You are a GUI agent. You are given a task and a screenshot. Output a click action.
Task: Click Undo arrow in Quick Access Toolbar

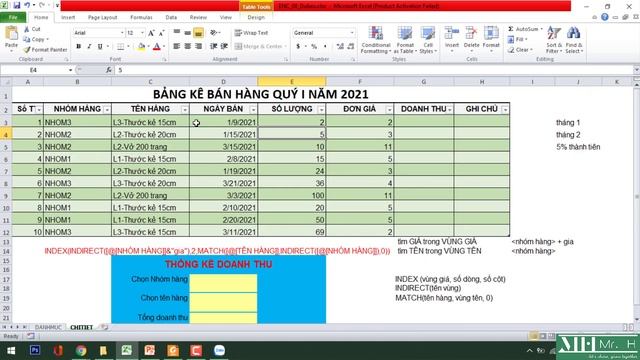tap(27, 5)
